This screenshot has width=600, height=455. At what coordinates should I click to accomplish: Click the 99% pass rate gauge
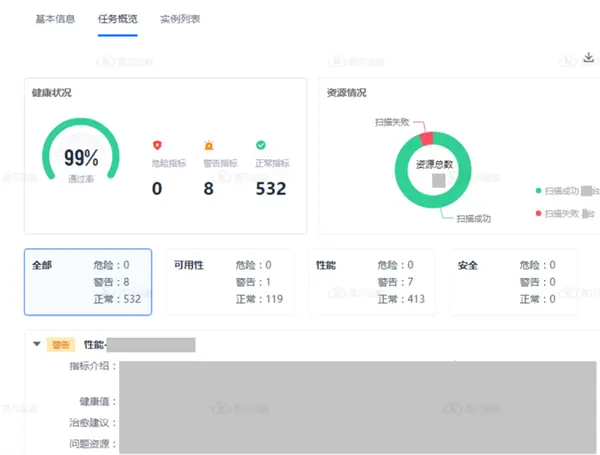82,160
